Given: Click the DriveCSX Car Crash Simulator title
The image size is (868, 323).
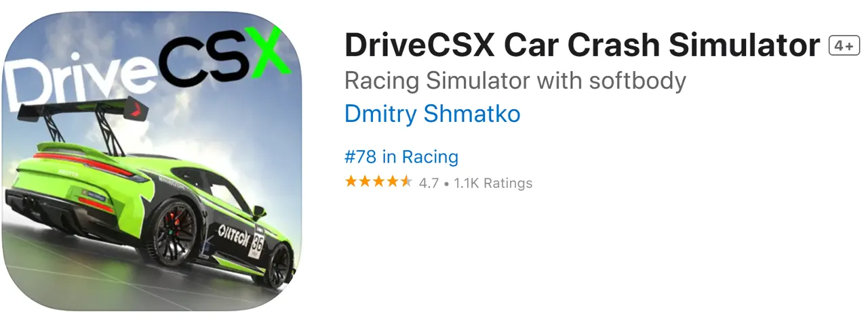Looking at the screenshot, I should pyautogui.click(x=583, y=46).
